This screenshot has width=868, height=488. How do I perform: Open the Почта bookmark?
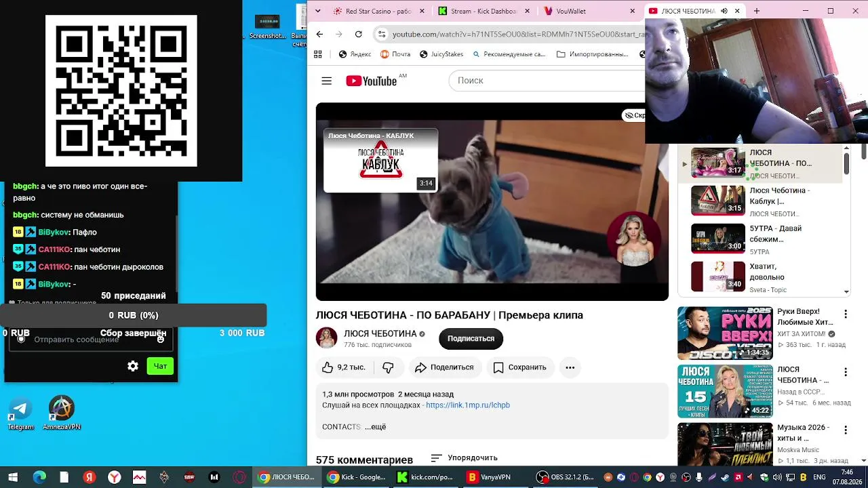[x=395, y=54]
